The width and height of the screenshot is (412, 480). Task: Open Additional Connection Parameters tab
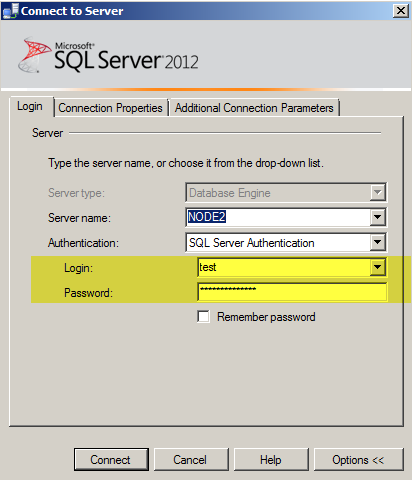point(254,108)
